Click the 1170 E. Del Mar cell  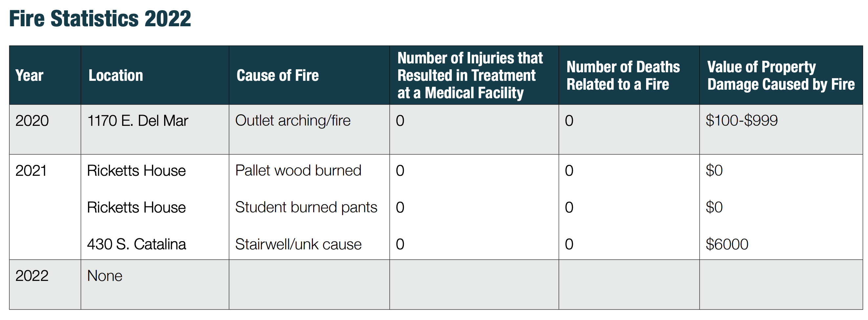[x=138, y=121]
